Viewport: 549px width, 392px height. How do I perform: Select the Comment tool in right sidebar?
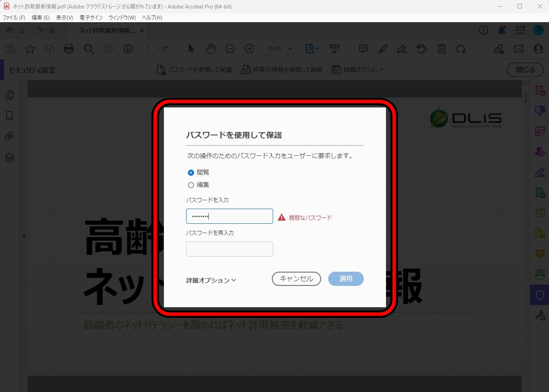tap(539, 253)
